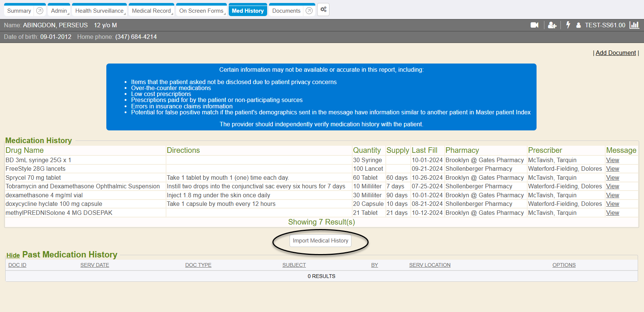The height and width of the screenshot is (312, 644).
Task: Sort past history by SERV DATE column
Action: [95, 265]
